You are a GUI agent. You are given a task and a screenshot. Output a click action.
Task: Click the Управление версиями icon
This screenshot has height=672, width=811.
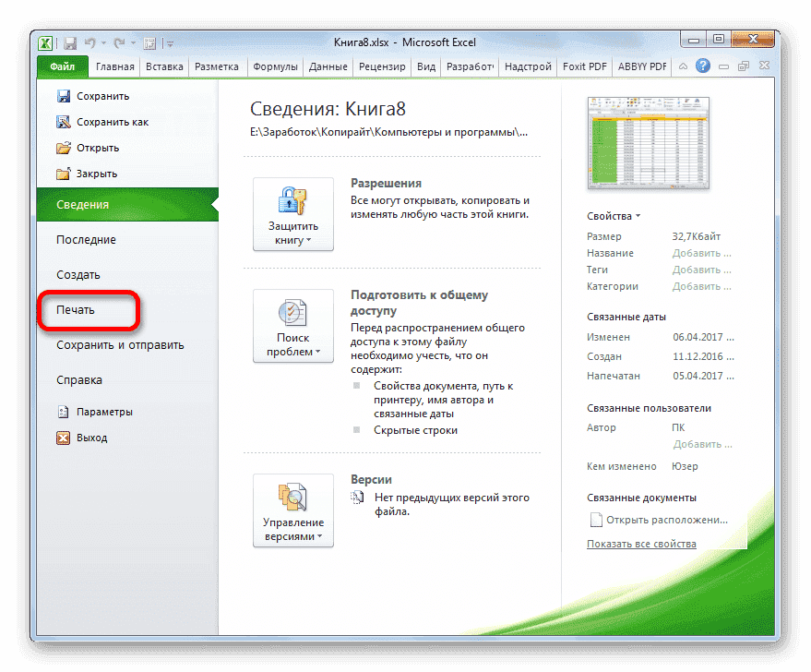292,497
